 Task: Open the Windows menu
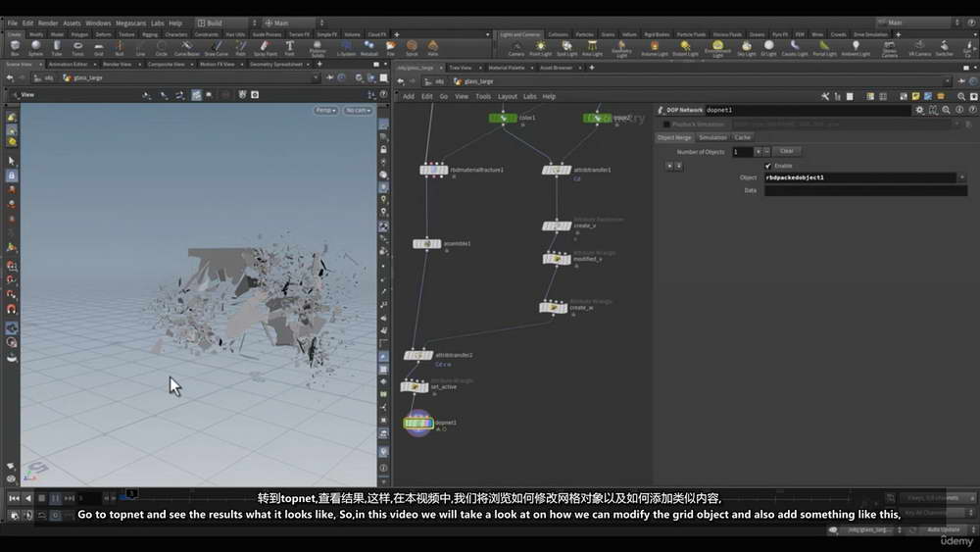click(x=98, y=24)
